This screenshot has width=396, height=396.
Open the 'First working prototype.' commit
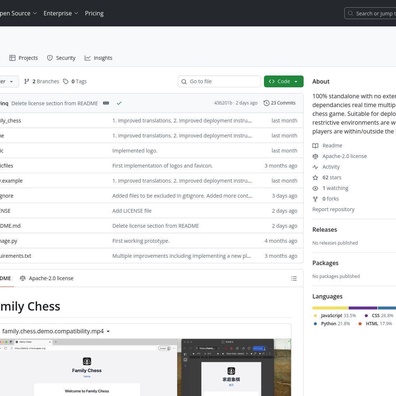click(x=141, y=241)
